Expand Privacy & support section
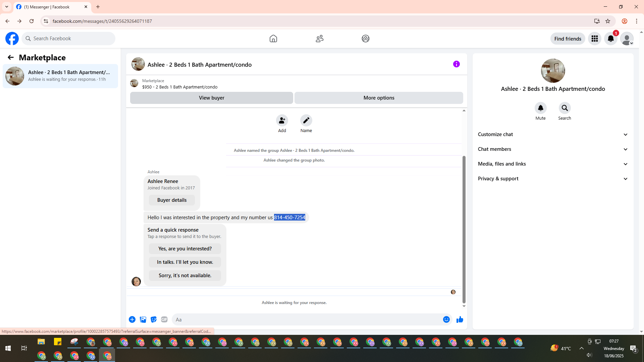The image size is (644, 362). (553, 179)
